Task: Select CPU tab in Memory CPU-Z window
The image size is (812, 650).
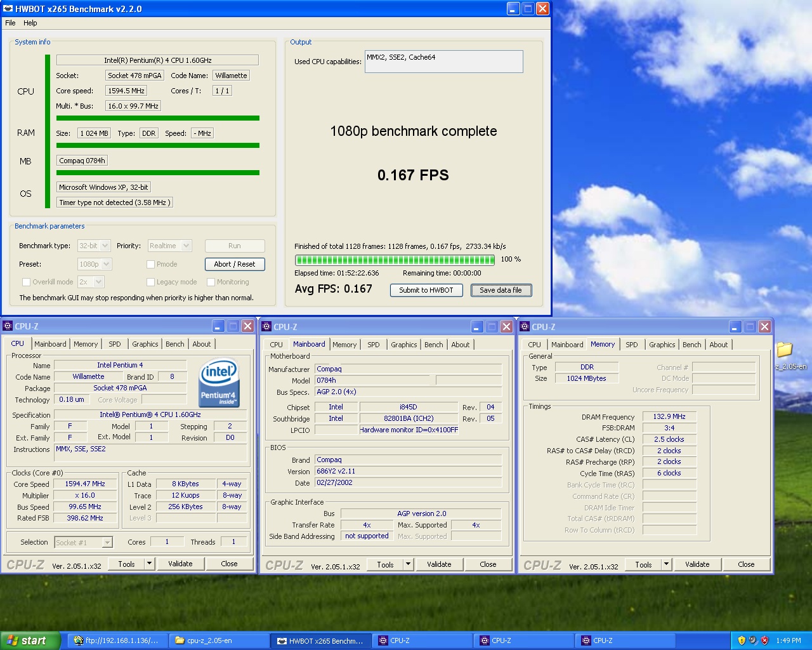Action: (x=535, y=345)
